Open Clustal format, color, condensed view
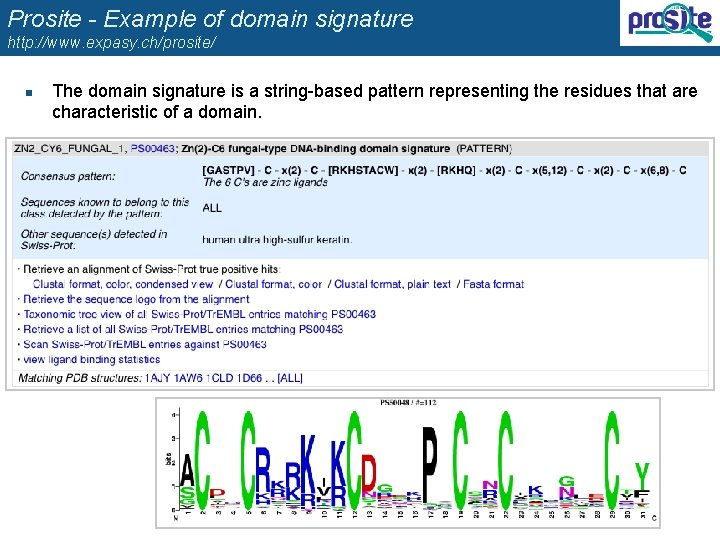Screen dimensions: 720x540 tap(123, 284)
